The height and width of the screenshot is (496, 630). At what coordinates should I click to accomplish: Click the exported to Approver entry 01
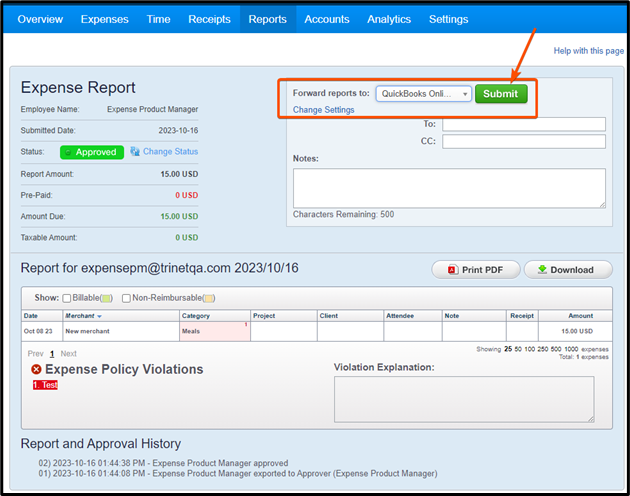238,473
